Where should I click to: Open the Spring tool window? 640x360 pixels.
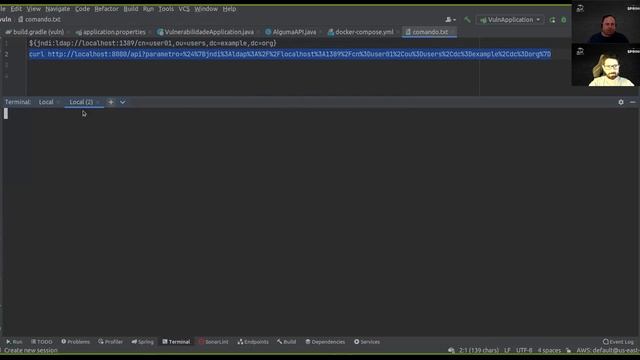click(142, 342)
